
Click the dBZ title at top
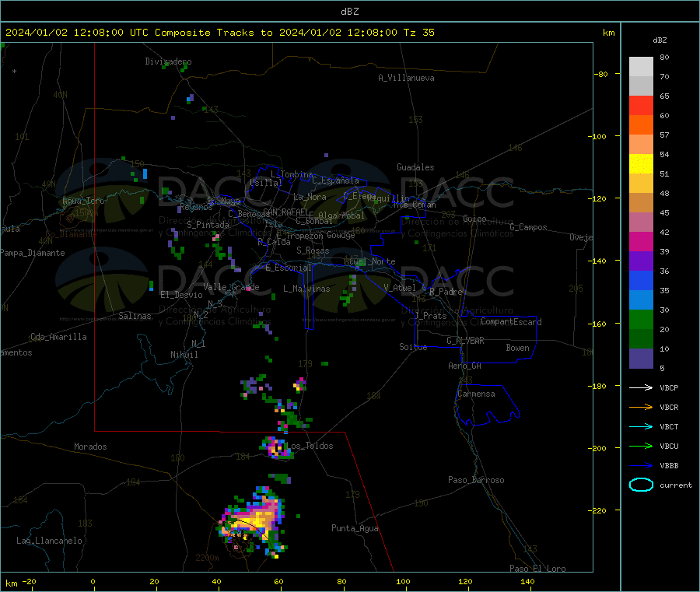(349, 12)
